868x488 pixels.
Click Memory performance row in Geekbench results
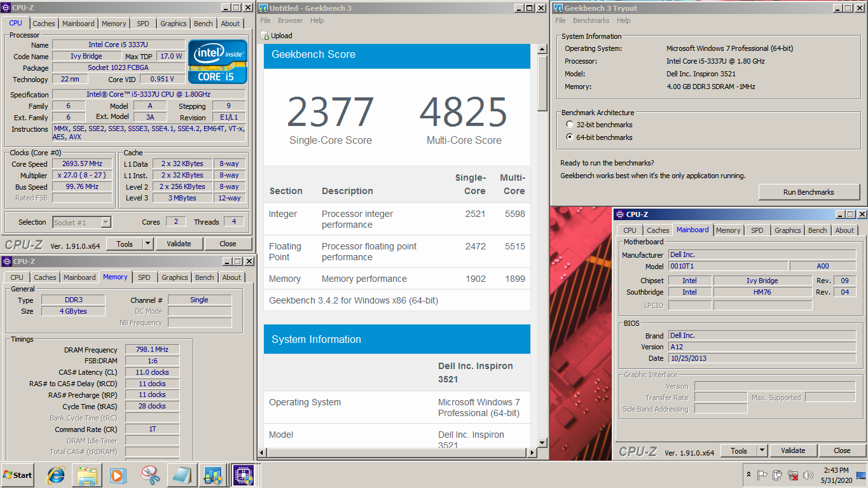coord(397,279)
